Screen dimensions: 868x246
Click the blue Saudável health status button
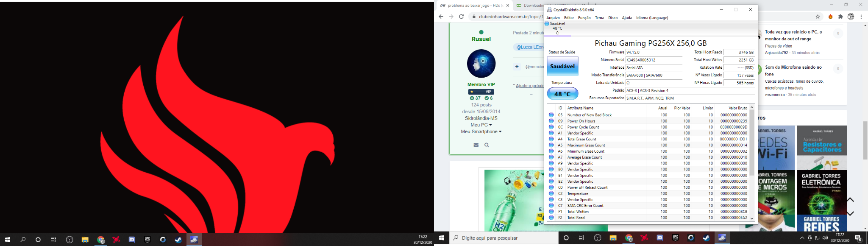coord(562,66)
